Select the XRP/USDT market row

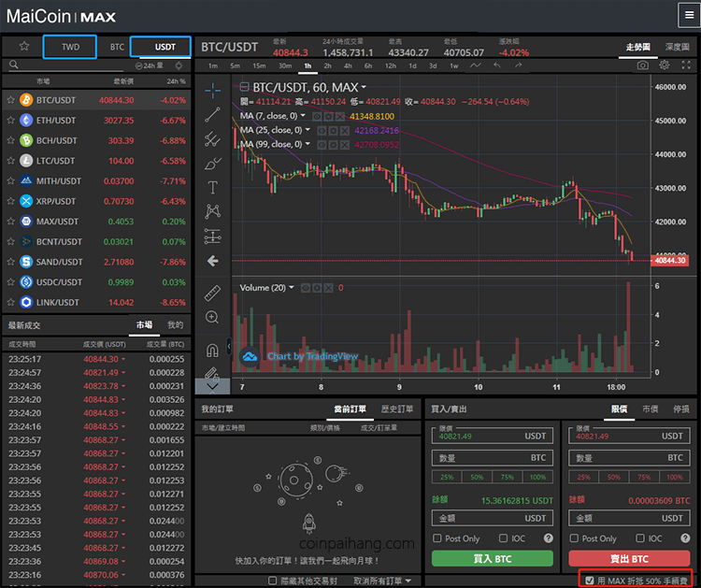coord(96,201)
